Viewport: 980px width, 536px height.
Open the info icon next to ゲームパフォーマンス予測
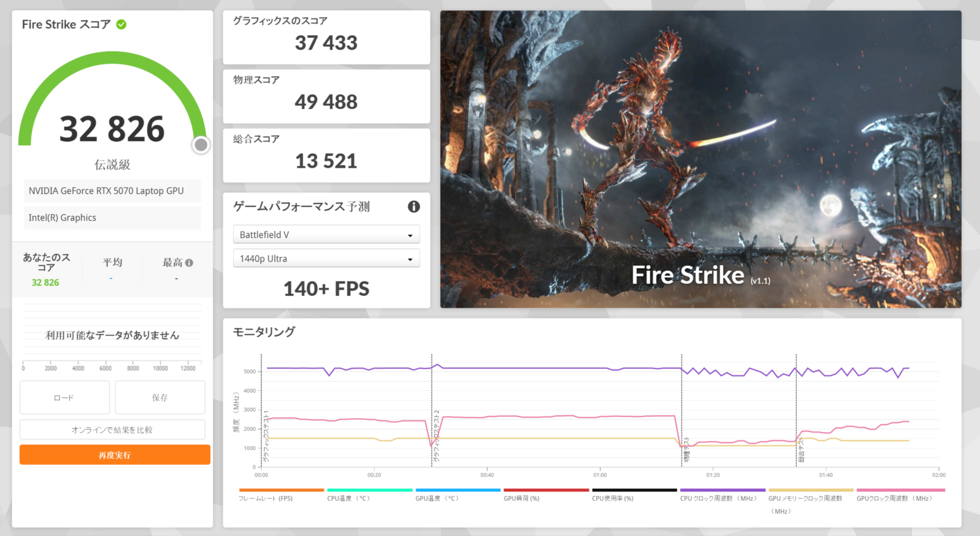414,207
